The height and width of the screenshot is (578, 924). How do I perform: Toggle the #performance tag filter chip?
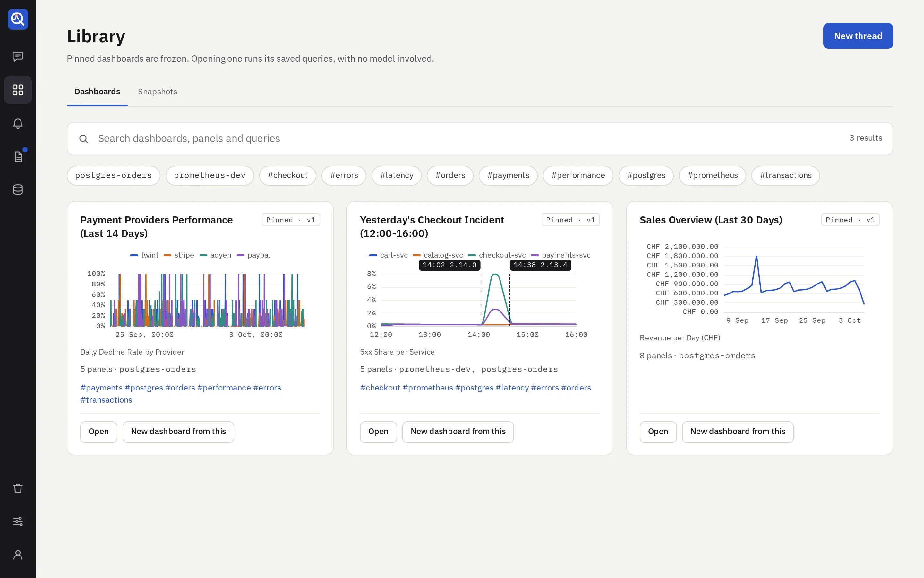tap(578, 175)
